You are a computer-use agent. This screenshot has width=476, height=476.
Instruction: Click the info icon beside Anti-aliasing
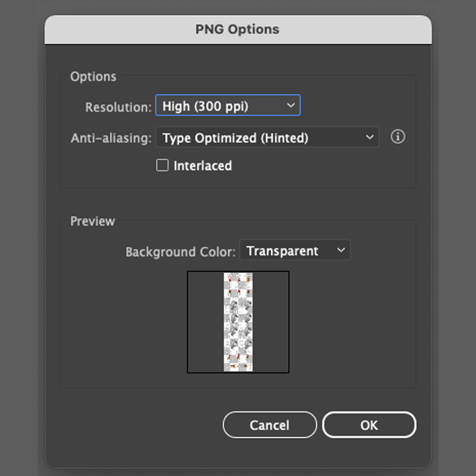pos(398,137)
